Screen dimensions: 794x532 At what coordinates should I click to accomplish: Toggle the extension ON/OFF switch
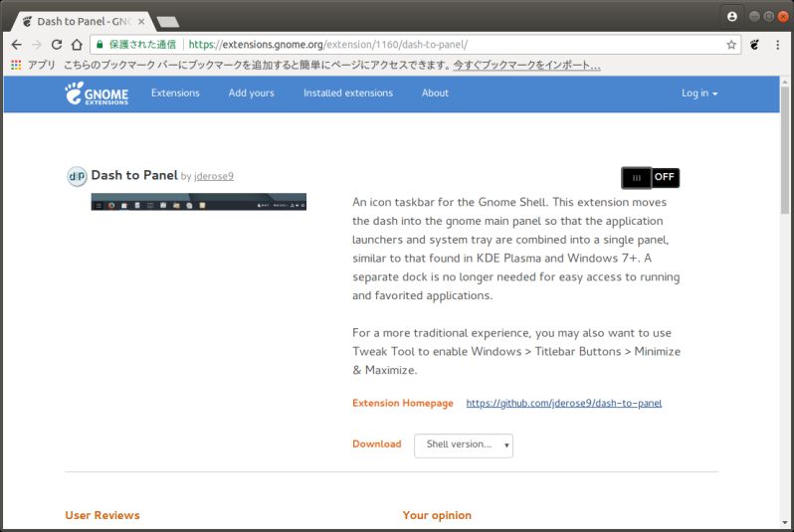point(651,178)
